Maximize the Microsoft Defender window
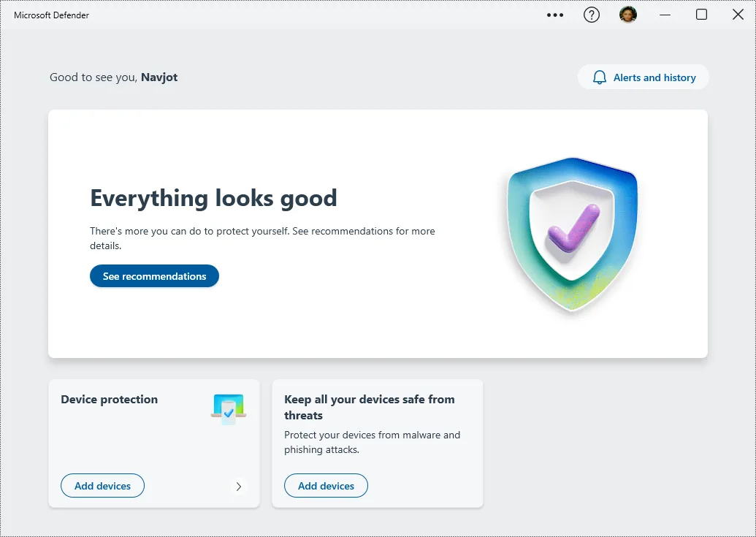The width and height of the screenshot is (756, 537). coord(701,15)
